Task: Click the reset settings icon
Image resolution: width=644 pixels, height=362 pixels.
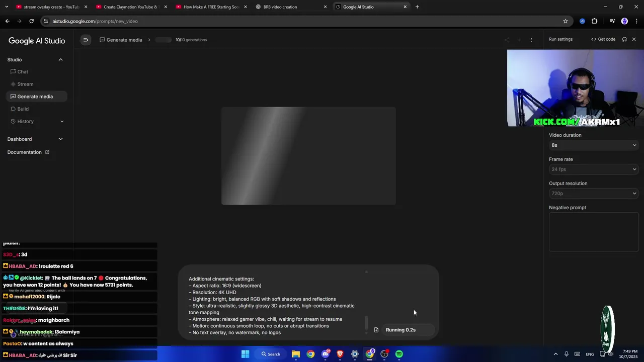Action: pyautogui.click(x=624, y=39)
